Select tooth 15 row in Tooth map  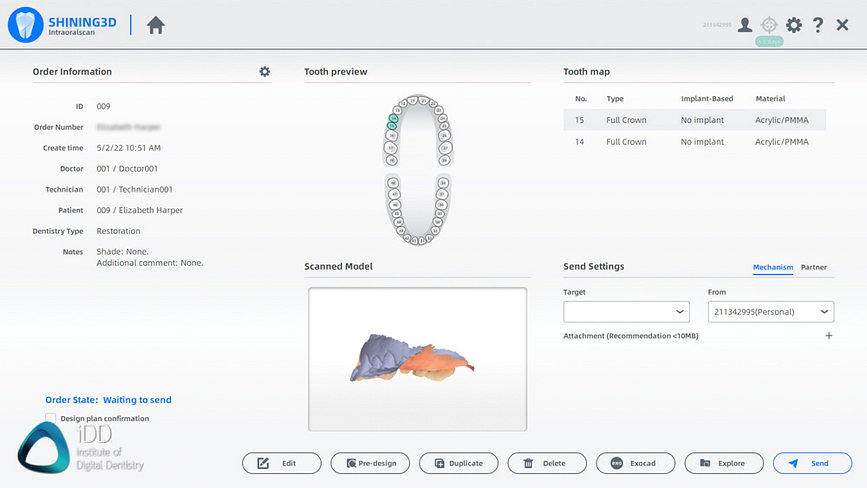tap(694, 120)
